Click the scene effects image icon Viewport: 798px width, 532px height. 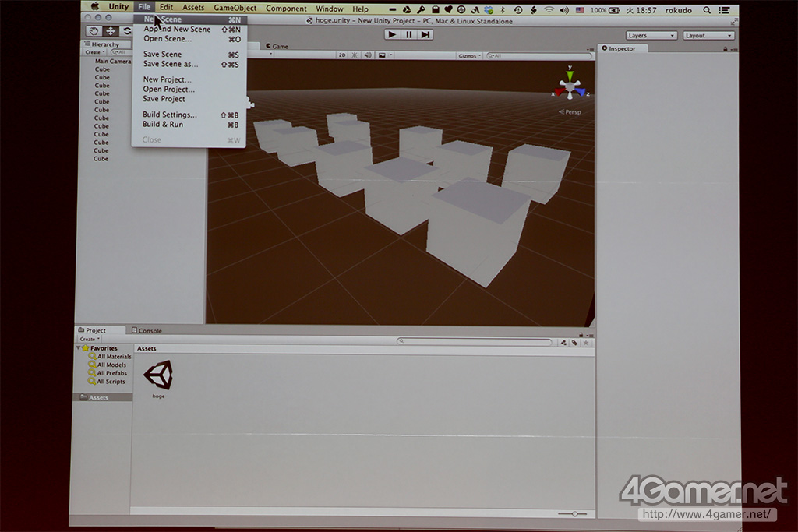pos(382,55)
